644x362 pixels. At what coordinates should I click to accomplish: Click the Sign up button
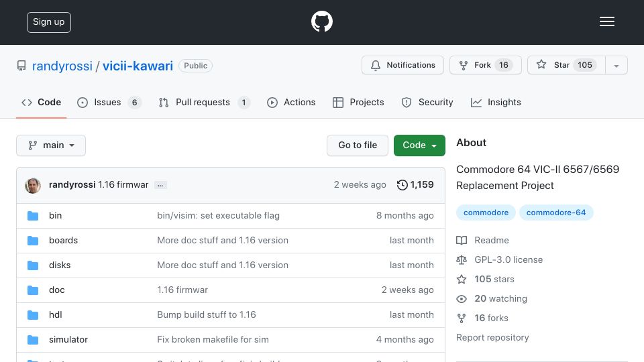pos(49,22)
